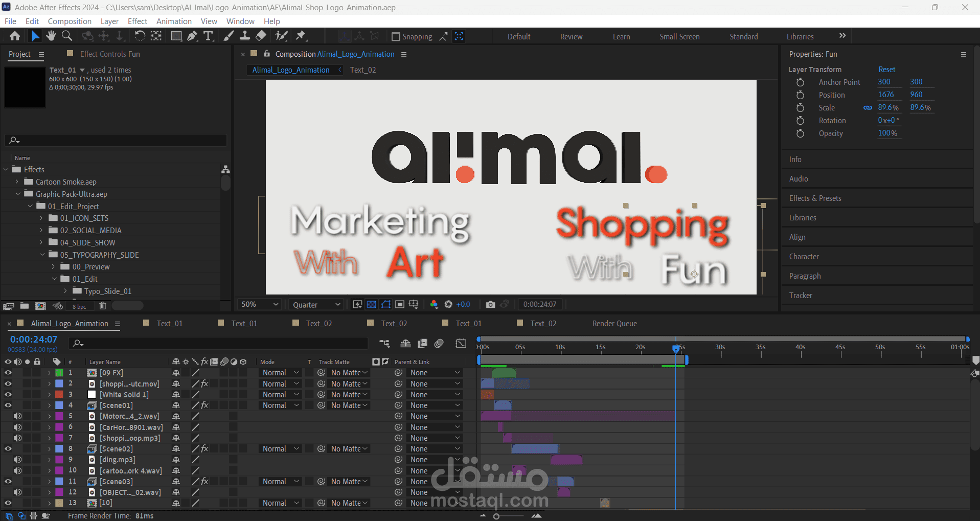This screenshot has height=521, width=980.
Task: Mute audio of the [ding.mp3] layer
Action: (18, 460)
